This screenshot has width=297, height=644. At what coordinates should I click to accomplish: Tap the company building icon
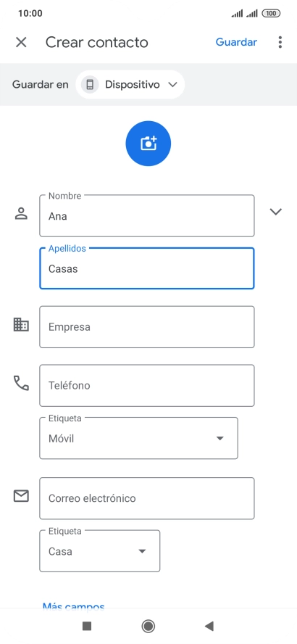click(x=21, y=324)
